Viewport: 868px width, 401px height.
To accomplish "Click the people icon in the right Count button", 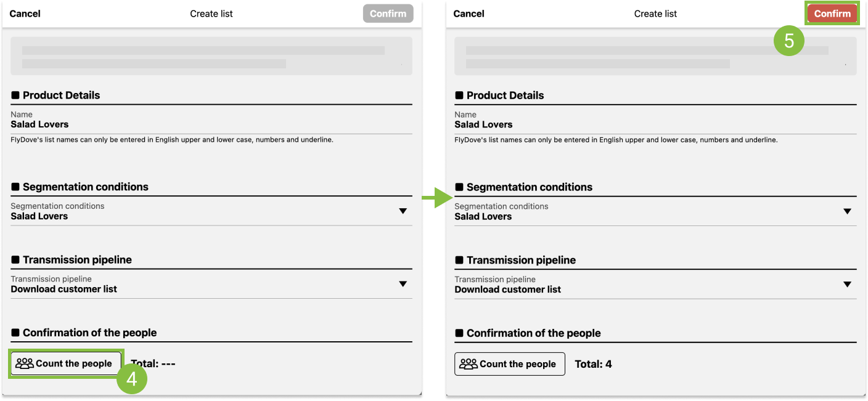I will pyautogui.click(x=469, y=364).
